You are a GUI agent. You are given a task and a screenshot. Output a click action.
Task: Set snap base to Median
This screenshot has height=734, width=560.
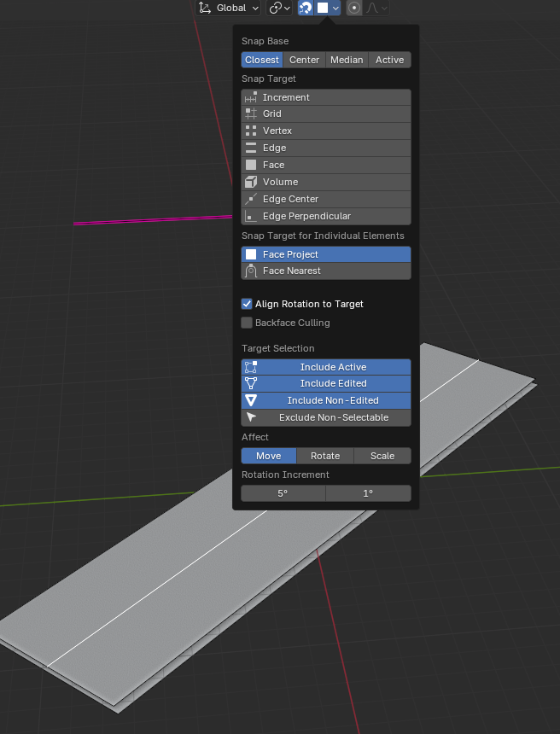(347, 60)
